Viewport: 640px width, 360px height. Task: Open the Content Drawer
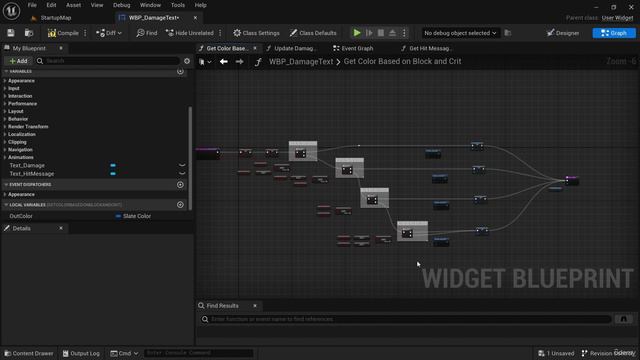point(29,353)
